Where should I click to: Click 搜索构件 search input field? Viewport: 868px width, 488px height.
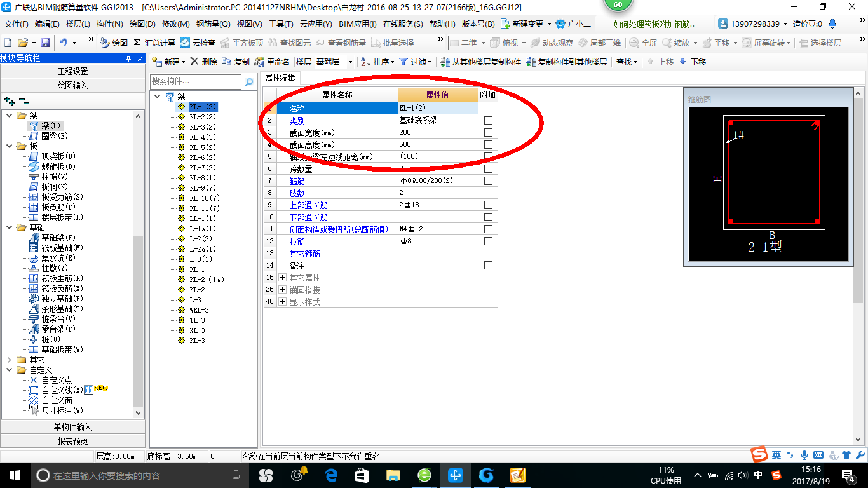(x=196, y=82)
